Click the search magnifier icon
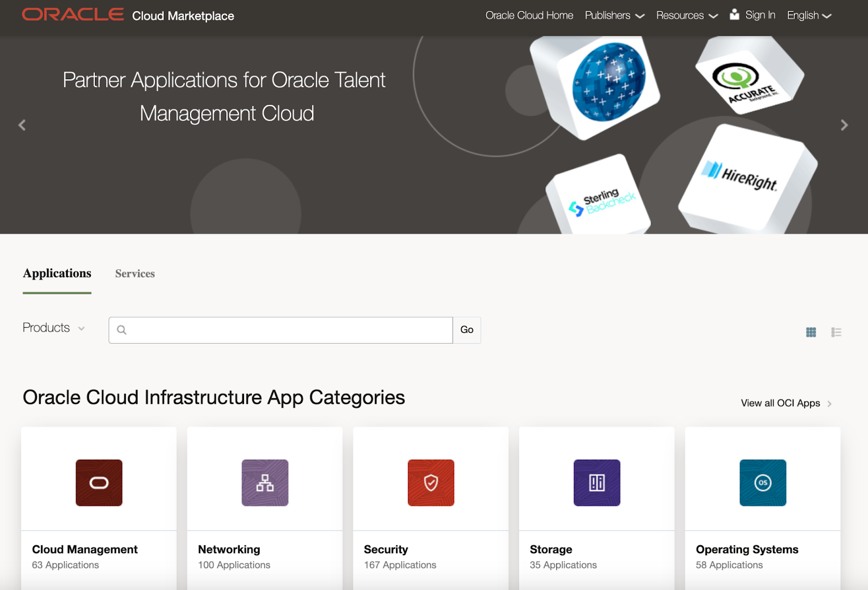 (x=122, y=329)
